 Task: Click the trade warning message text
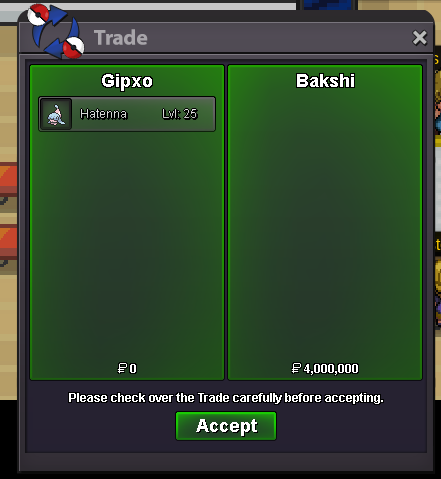(x=226, y=398)
